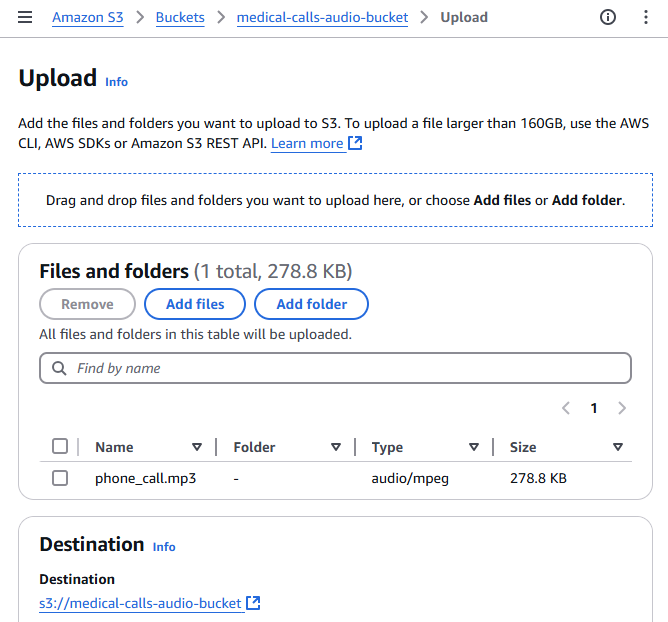This screenshot has height=622, width=668.
Task: Check the phone_call.mp3 row checkbox
Action: coord(60,478)
